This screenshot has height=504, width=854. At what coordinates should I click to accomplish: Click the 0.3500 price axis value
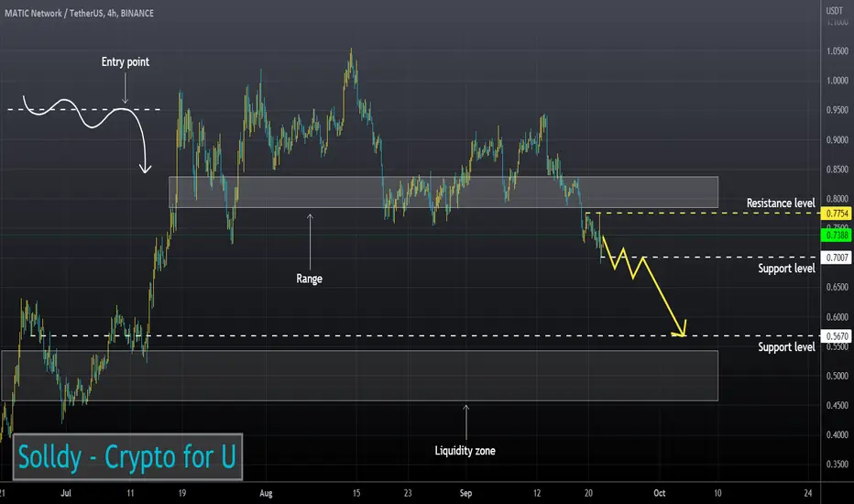click(x=838, y=464)
